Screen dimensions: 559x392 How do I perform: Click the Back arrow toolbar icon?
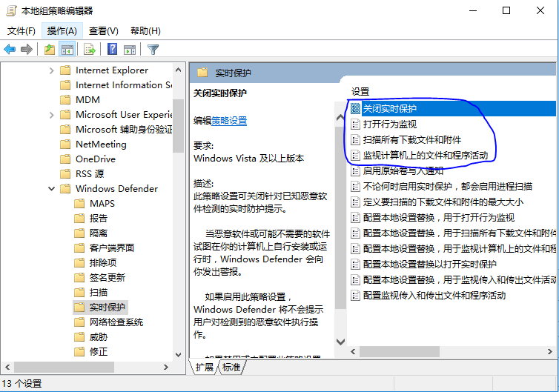coord(10,49)
